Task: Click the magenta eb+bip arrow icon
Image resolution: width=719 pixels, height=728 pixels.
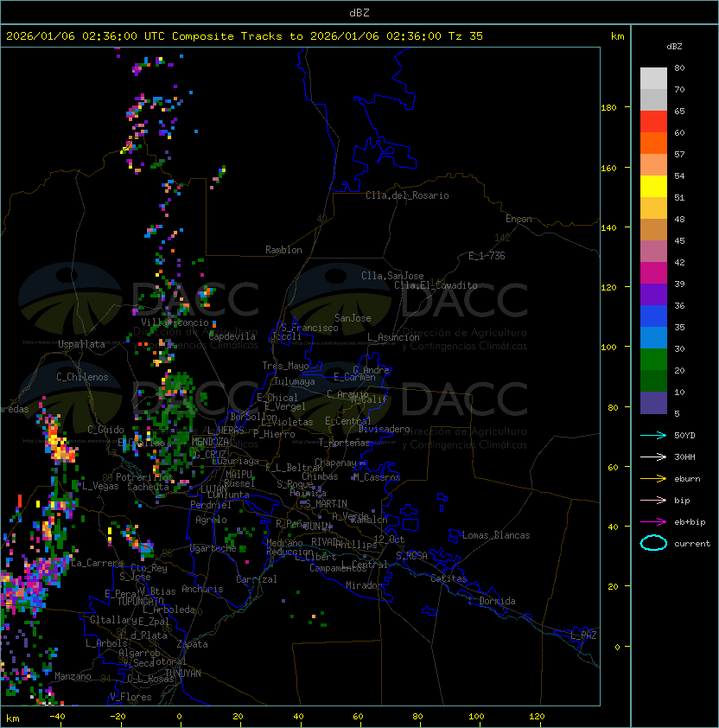Action: [653, 522]
